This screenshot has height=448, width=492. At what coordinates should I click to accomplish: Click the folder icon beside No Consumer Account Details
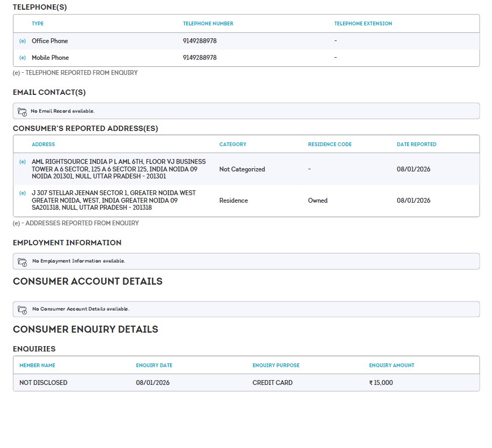point(22,309)
